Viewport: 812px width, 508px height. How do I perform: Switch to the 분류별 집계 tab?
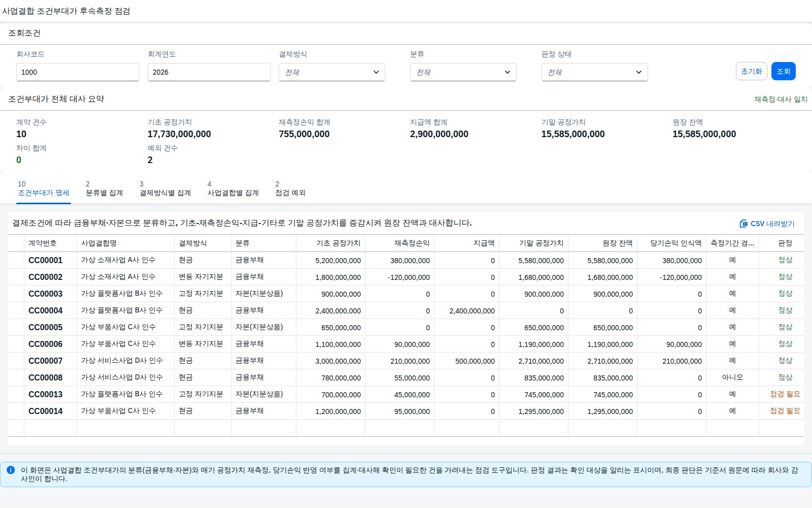[105, 188]
